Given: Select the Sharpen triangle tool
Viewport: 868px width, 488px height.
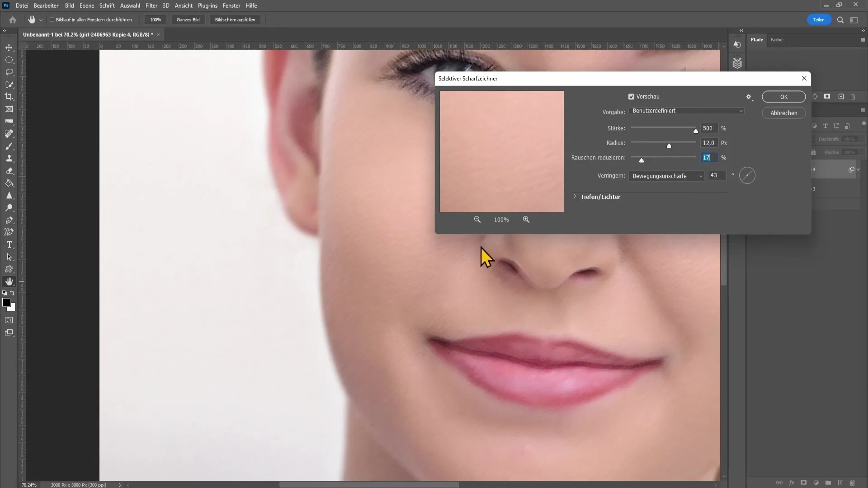Looking at the screenshot, I should (9, 196).
